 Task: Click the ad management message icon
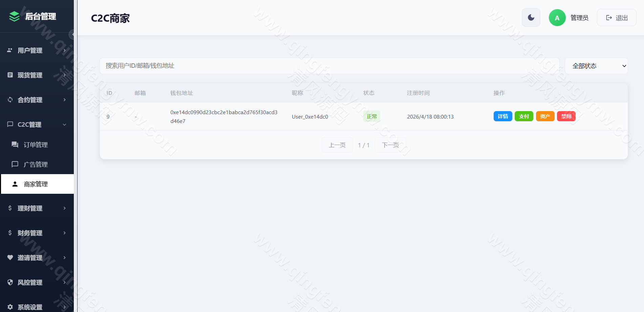pos(15,164)
